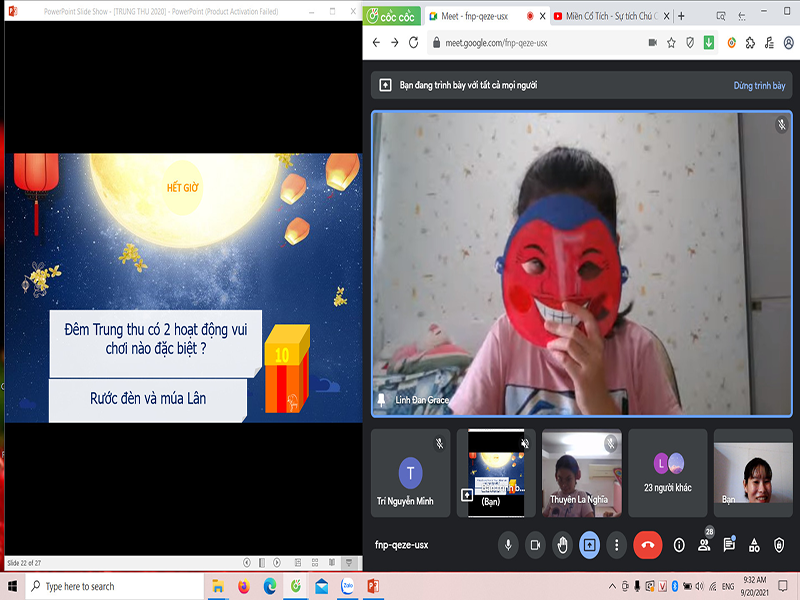The height and width of the screenshot is (600, 800).
Task: Open the '23 người khác' participants tile
Action: [668, 473]
